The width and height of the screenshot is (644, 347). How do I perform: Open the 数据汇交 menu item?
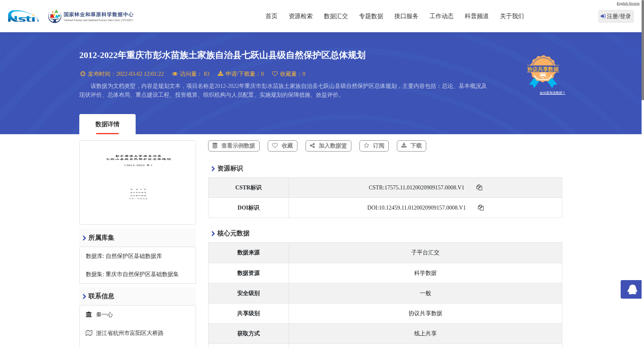click(x=336, y=16)
